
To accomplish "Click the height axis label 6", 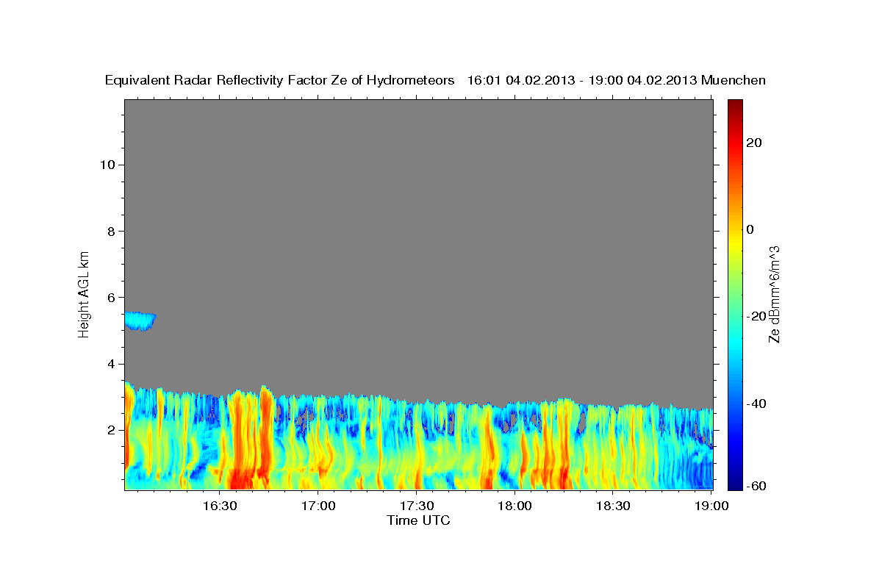I will tap(111, 298).
